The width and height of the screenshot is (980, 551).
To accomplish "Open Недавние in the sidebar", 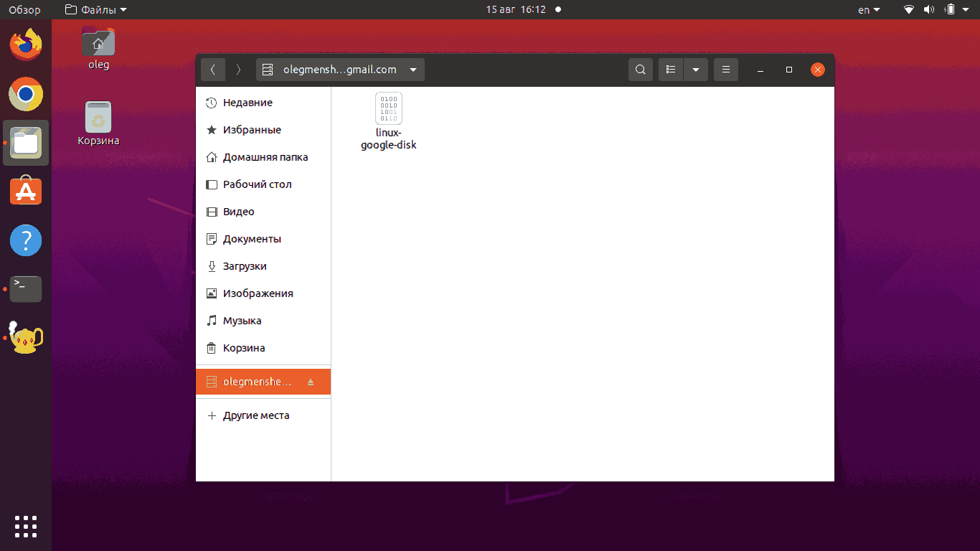I will 248,103.
